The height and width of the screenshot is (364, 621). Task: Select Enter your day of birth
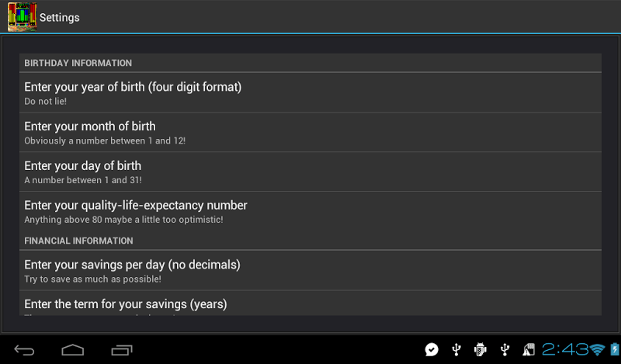(310, 172)
